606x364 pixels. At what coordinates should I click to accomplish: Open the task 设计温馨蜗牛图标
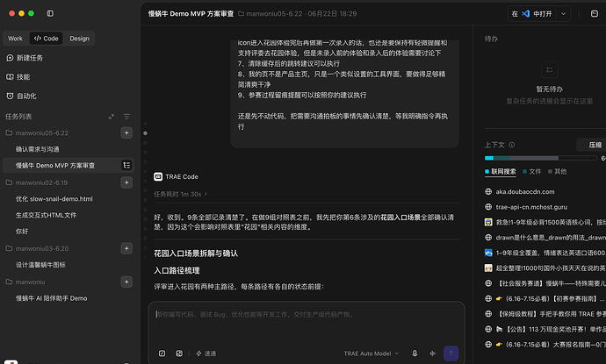[40, 265]
